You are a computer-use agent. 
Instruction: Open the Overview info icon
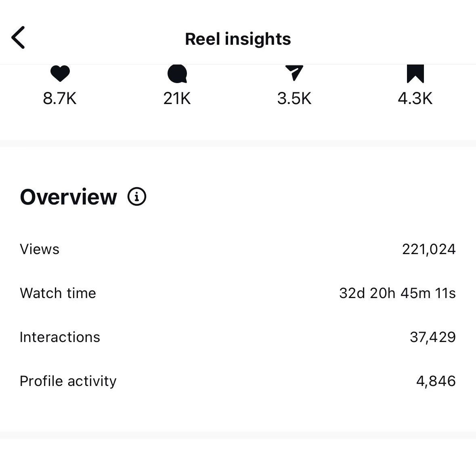pos(137,197)
